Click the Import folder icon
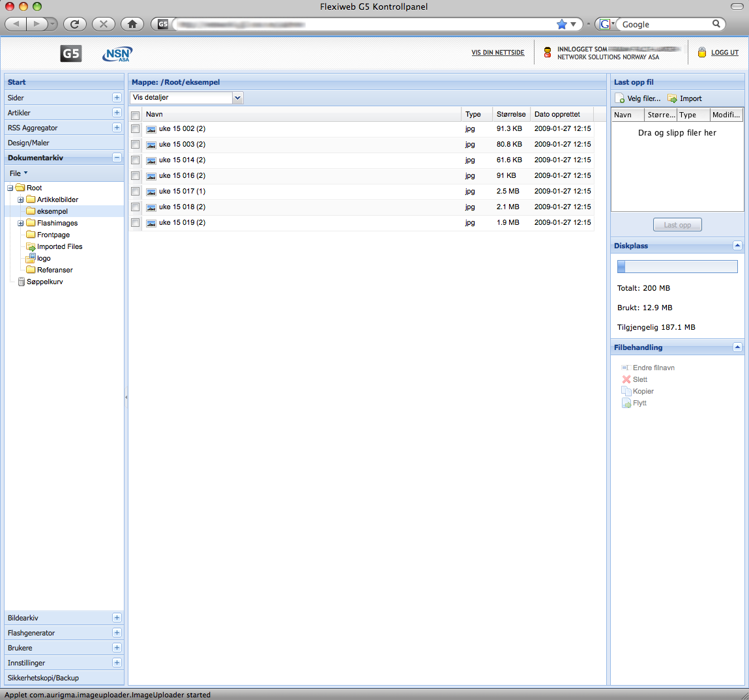Viewport: 749px width, 700px height. point(672,98)
